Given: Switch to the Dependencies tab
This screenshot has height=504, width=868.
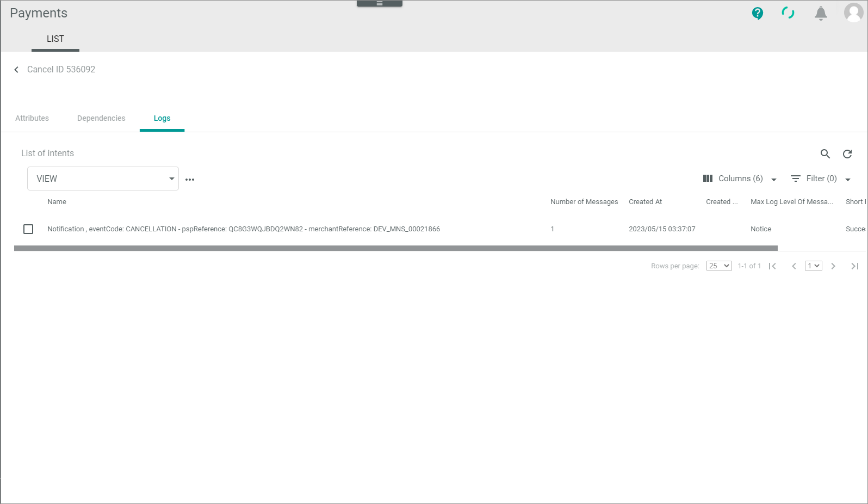Looking at the screenshot, I should tap(101, 118).
